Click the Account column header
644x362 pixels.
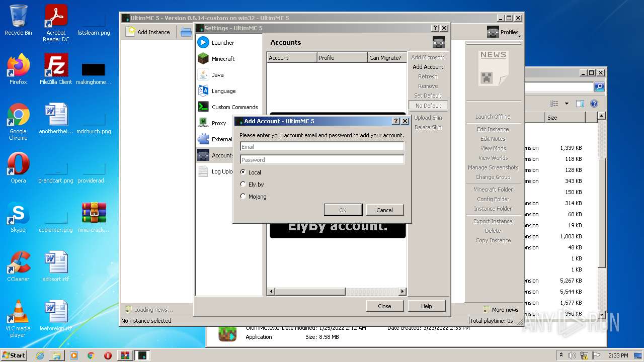[x=292, y=58]
